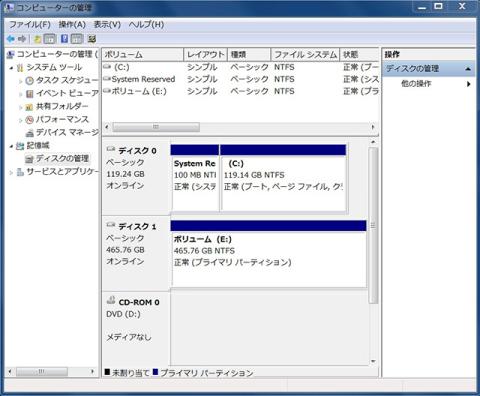Image resolution: width=480 pixels, height=396 pixels.
Task: Collapse the 記憶域 tree node
Action: pos(11,146)
